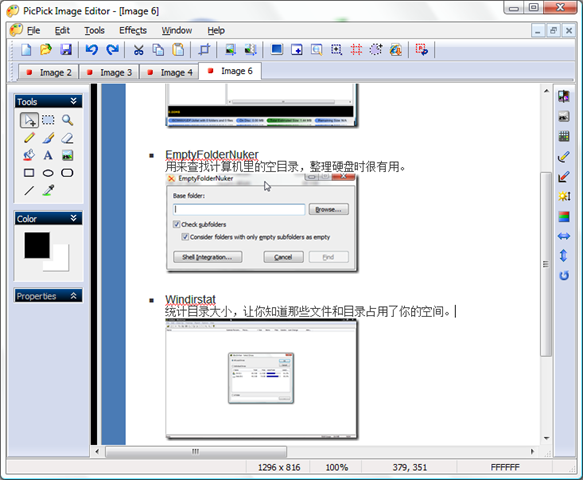Screen dimensions: 583x480
Task: Collapse the Tools panel
Action: (73, 101)
